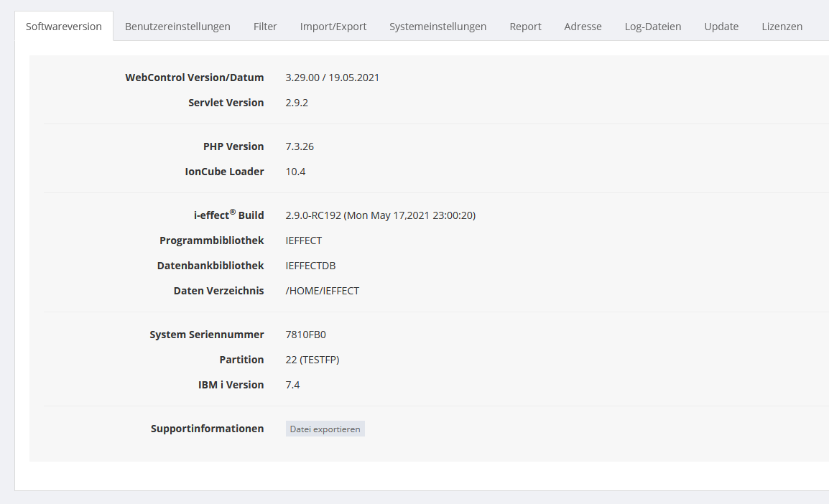829x504 pixels.
Task: Click the Partition label
Action: click(x=241, y=360)
